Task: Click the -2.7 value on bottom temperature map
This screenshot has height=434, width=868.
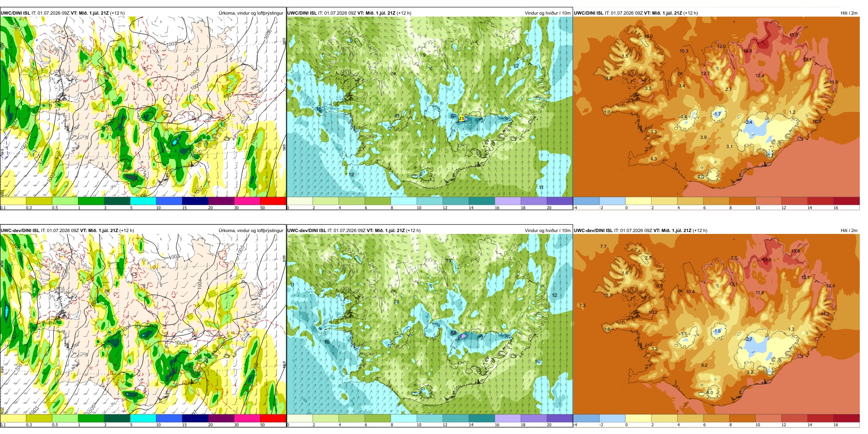Action: [748, 339]
